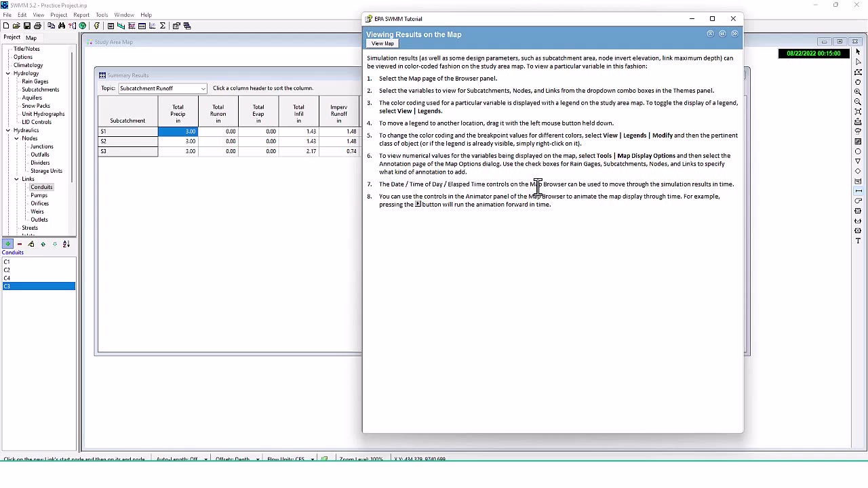Image resolution: width=868 pixels, height=488 pixels.
Task: Collapse the Nodes tree branch
Action: (16, 138)
